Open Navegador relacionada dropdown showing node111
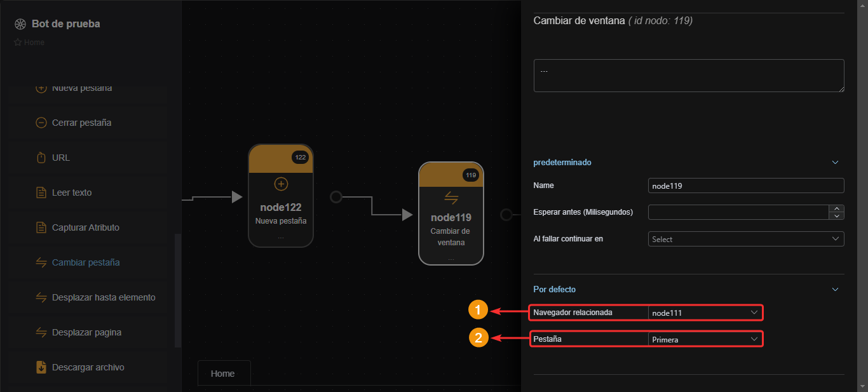 click(705, 313)
